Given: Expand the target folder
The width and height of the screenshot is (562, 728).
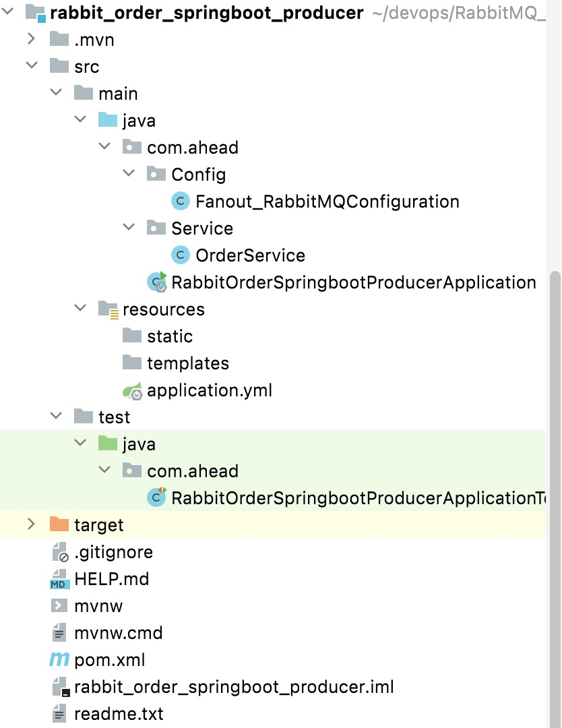Looking at the screenshot, I should (x=31, y=524).
